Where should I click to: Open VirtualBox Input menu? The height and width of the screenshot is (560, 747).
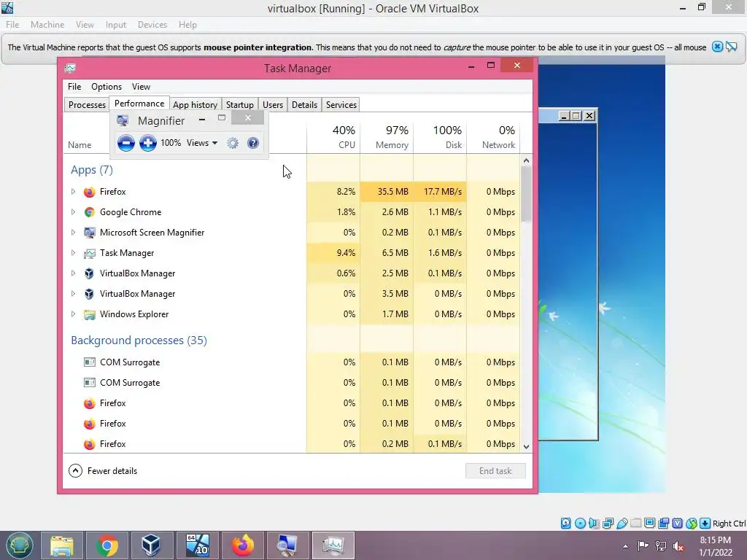(x=116, y=25)
